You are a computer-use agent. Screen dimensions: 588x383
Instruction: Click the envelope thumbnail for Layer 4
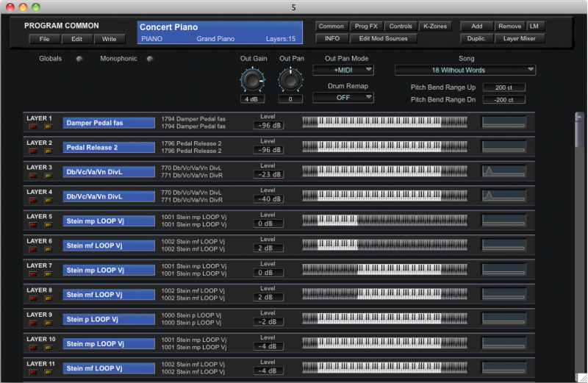[x=503, y=196]
